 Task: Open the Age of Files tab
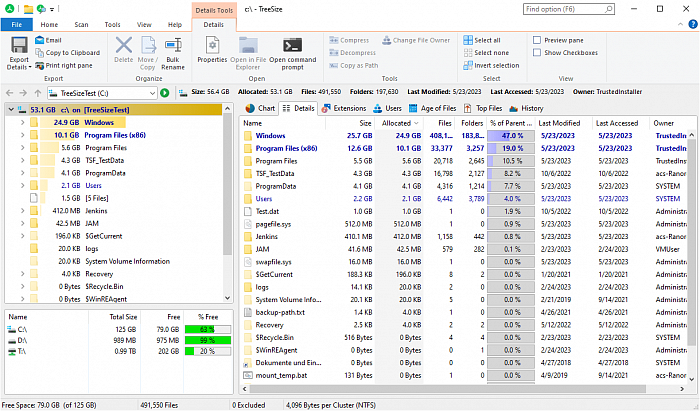click(x=433, y=108)
